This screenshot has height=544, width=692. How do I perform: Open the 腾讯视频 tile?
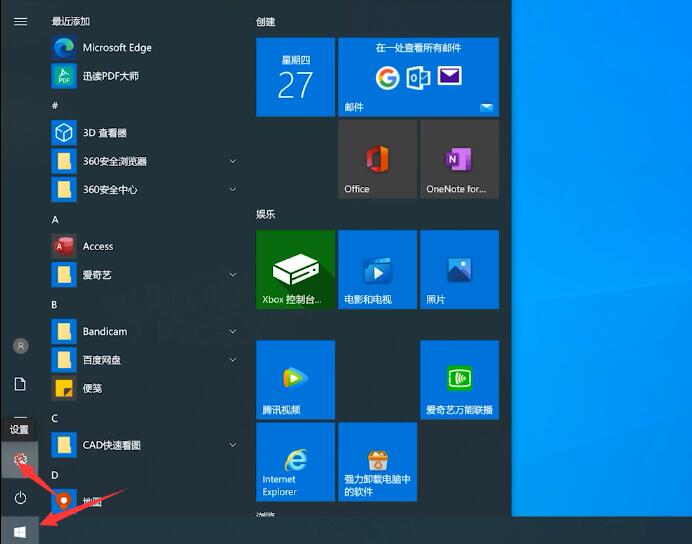coord(295,380)
